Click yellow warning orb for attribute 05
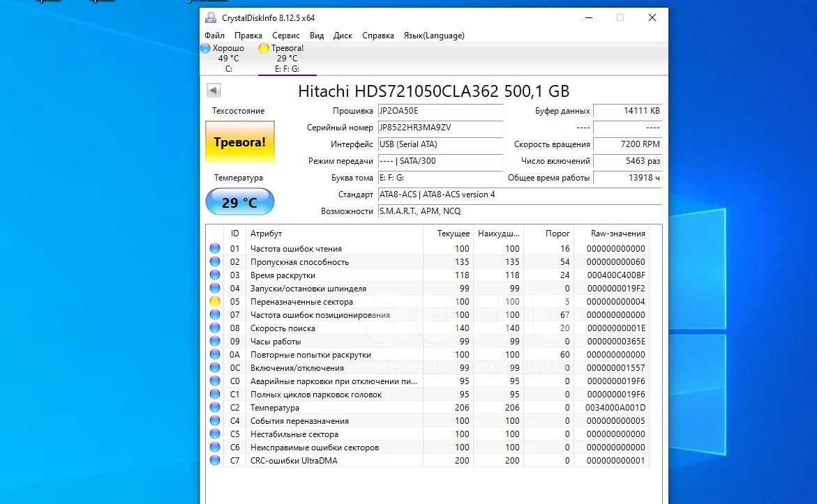 pos(215,301)
